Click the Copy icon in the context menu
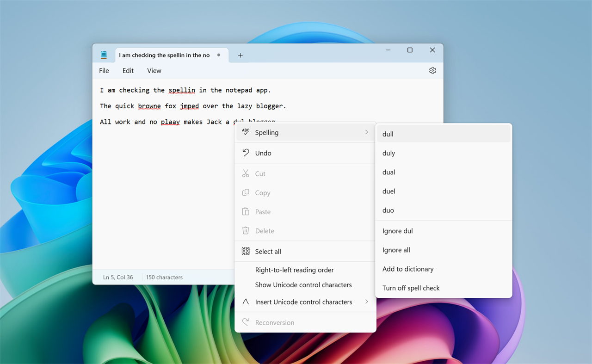Screen dimensions: 592x364 coord(245,192)
